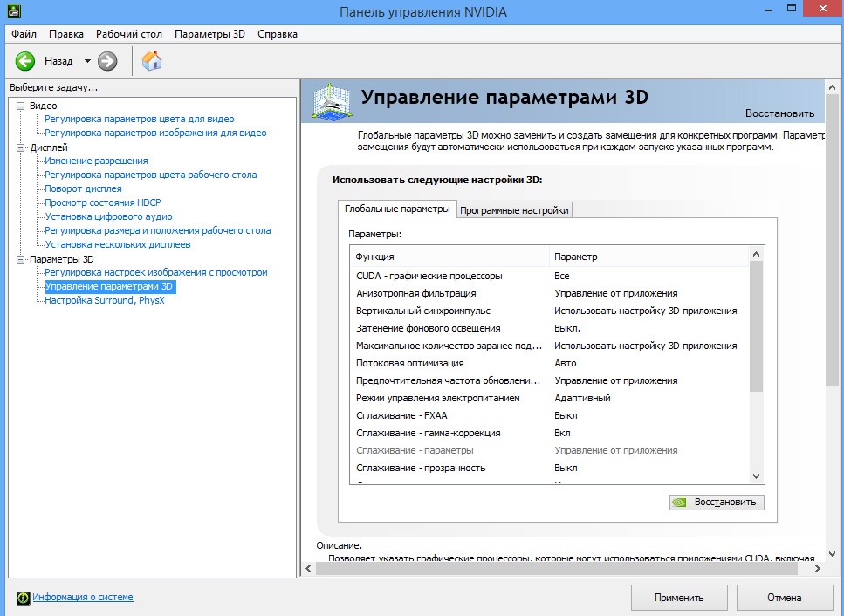Click the right panel scroll down arrow
Screen dimensions: 844x616
pyautogui.click(x=832, y=553)
